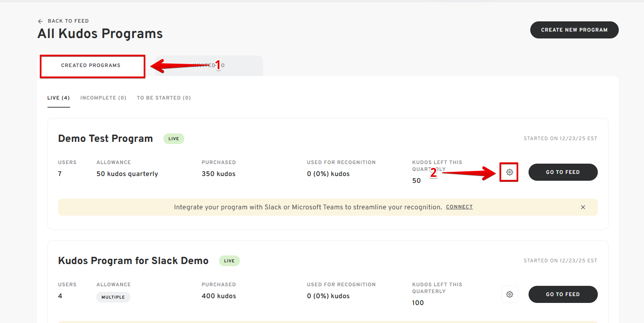Dismiss the Slack integration banner with X

tap(583, 207)
